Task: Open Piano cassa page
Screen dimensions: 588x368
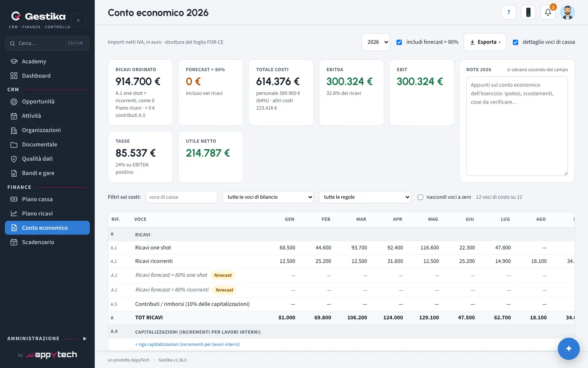Action: tap(47, 199)
